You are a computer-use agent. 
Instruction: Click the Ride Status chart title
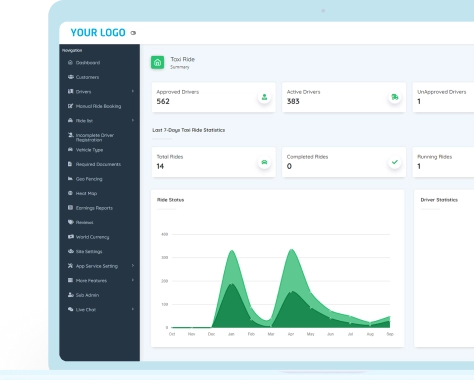[x=170, y=200]
